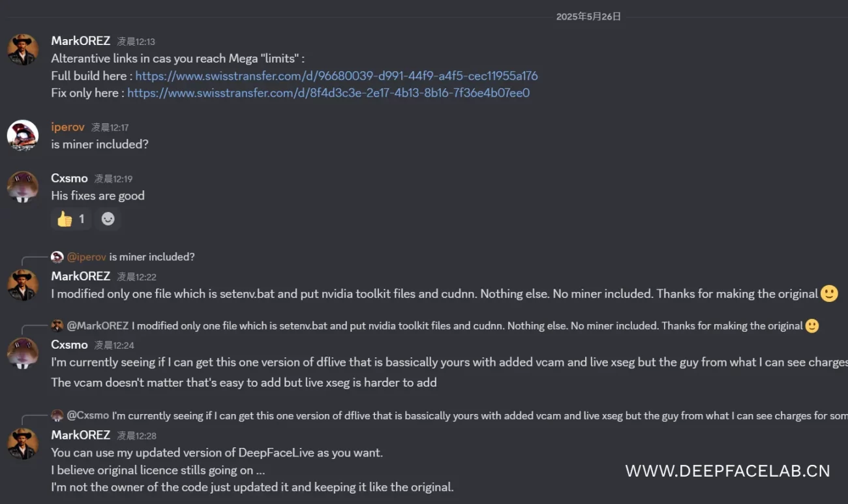
Task: Click the @iperov mention in the reply preview
Action: click(x=87, y=257)
